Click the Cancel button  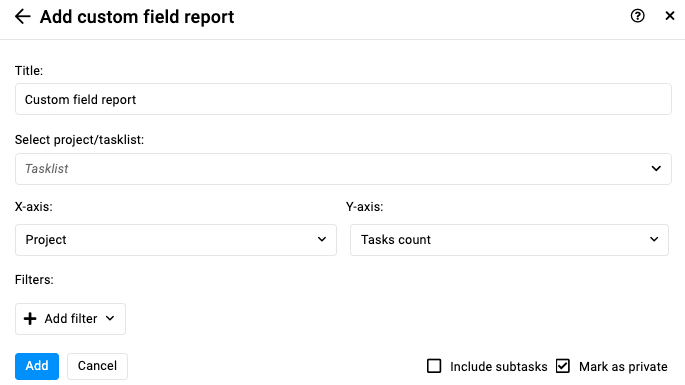pos(97,366)
